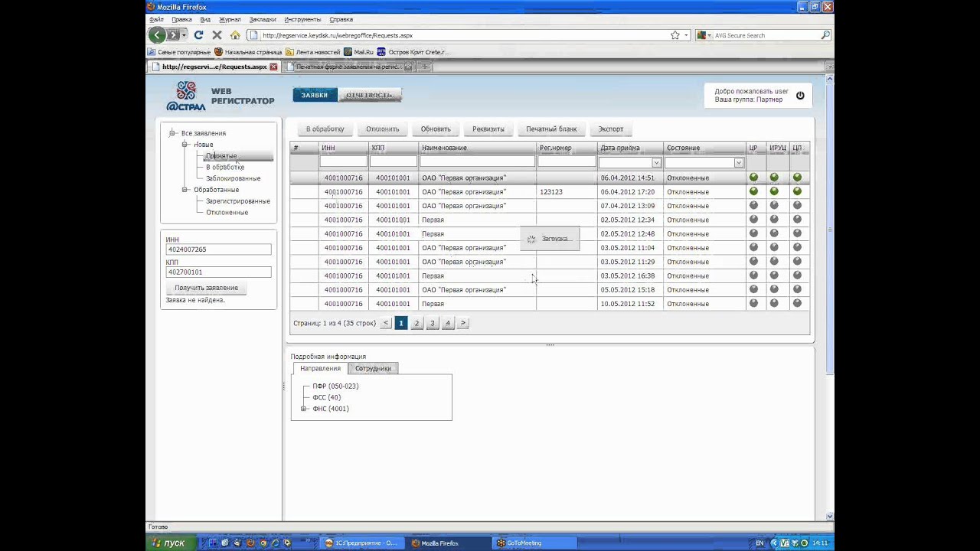
Task: Select the ПФР (050-023) direction item
Action: [x=335, y=386]
